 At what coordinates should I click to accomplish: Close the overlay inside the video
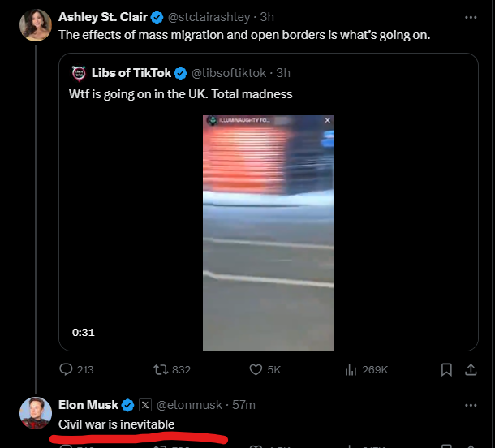tap(327, 120)
